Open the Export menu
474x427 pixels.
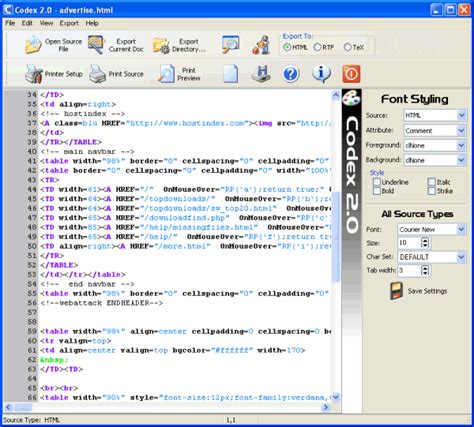click(x=69, y=23)
